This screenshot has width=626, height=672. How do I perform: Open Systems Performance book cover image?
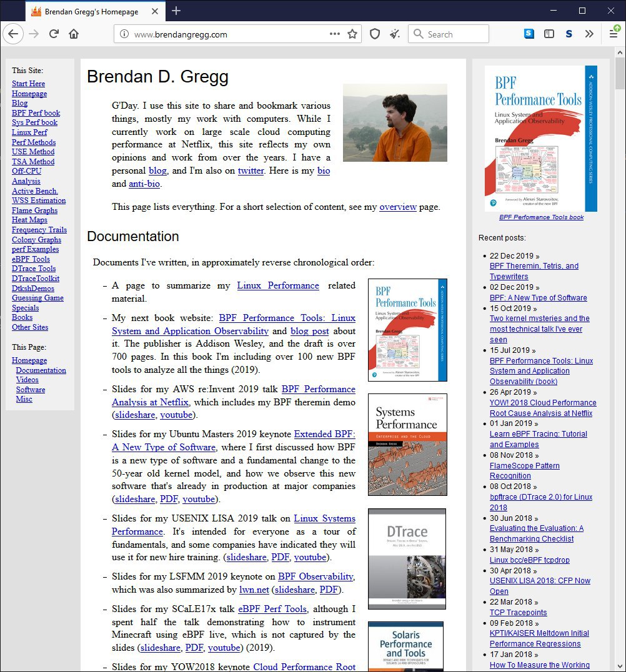pyautogui.click(x=407, y=445)
